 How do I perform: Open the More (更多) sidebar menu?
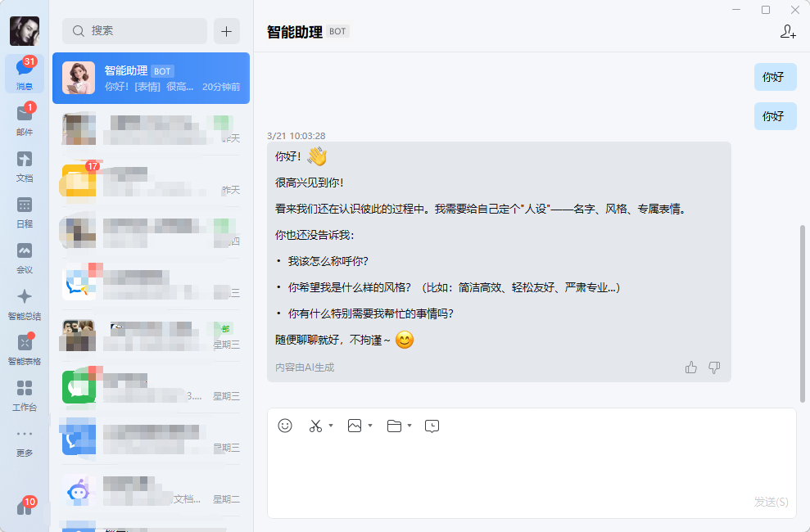click(x=25, y=442)
